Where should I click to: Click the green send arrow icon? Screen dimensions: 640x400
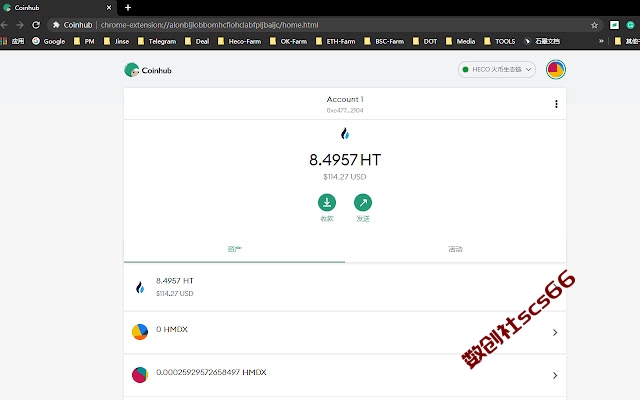click(363, 202)
